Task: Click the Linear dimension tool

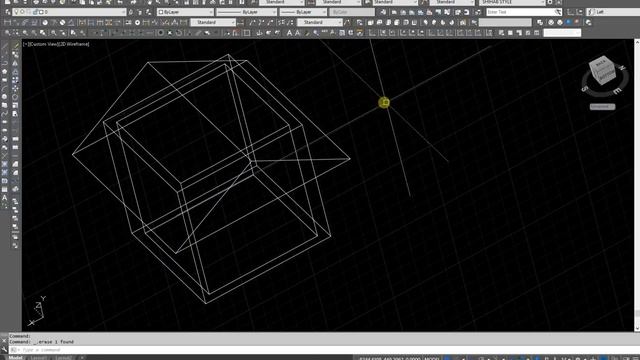Action: pyautogui.click(x=7, y=22)
